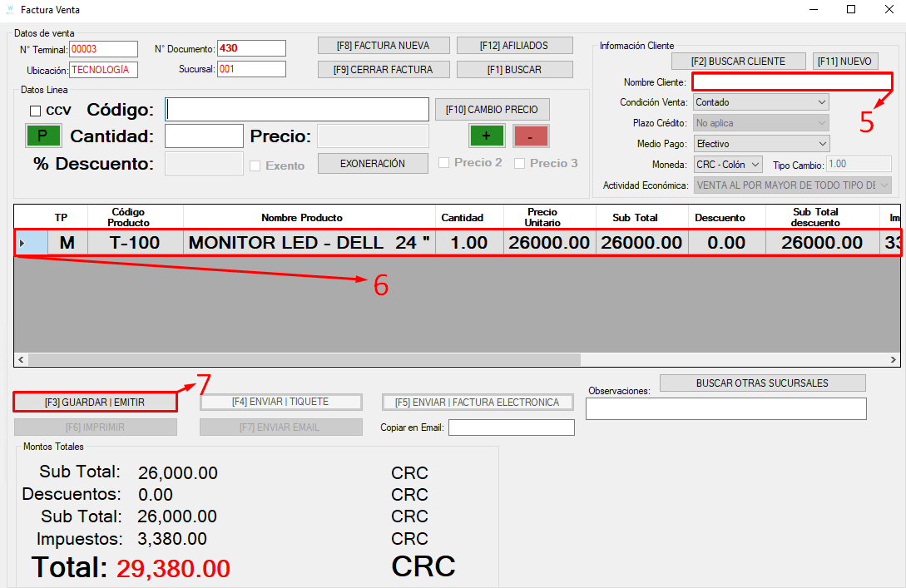Click the Cantidad cell 1.00
Screen dimensions: 906x588
pyautogui.click(x=469, y=243)
